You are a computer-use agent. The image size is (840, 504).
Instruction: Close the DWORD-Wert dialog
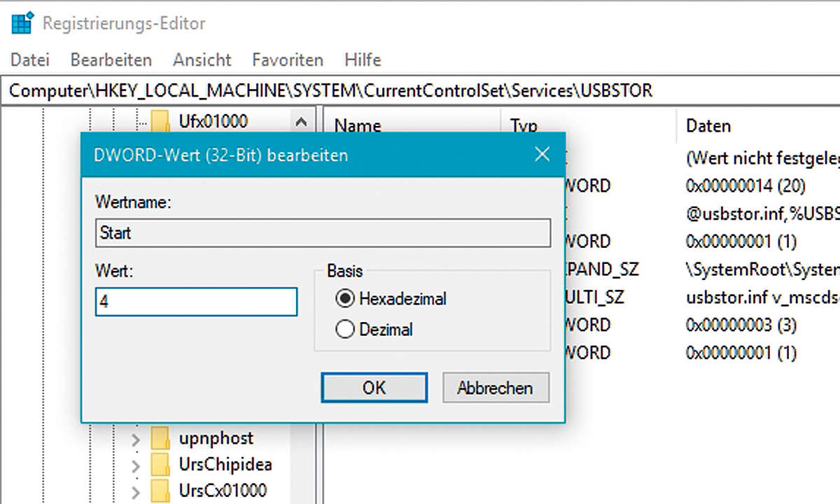(542, 155)
